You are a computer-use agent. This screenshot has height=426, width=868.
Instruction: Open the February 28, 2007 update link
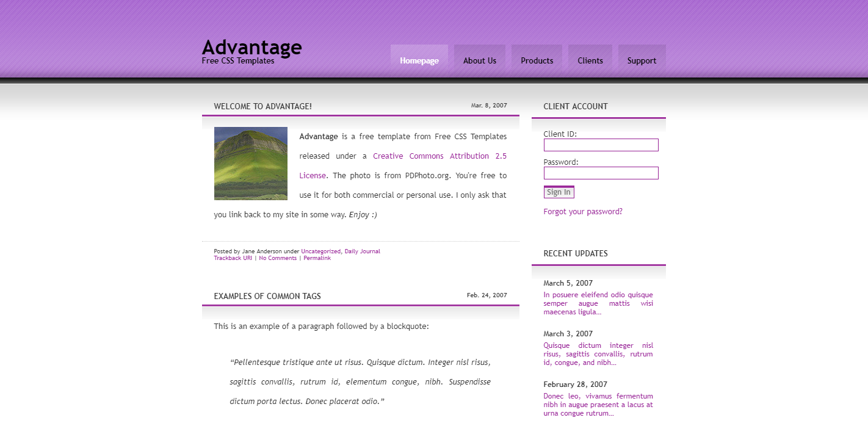598,405
